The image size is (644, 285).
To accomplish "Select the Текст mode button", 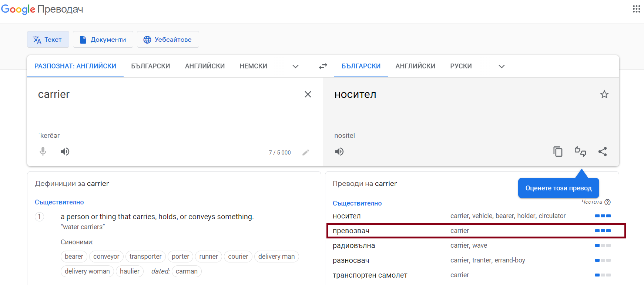I will (48, 40).
